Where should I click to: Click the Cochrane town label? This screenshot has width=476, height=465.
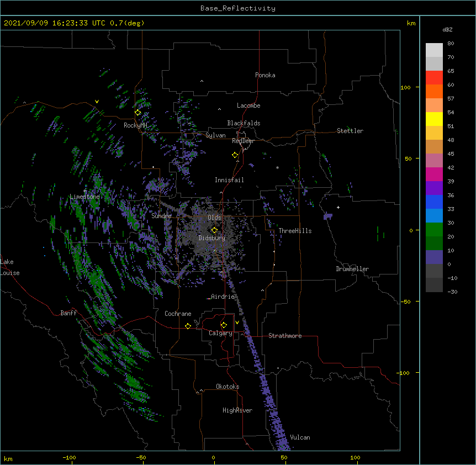(178, 314)
